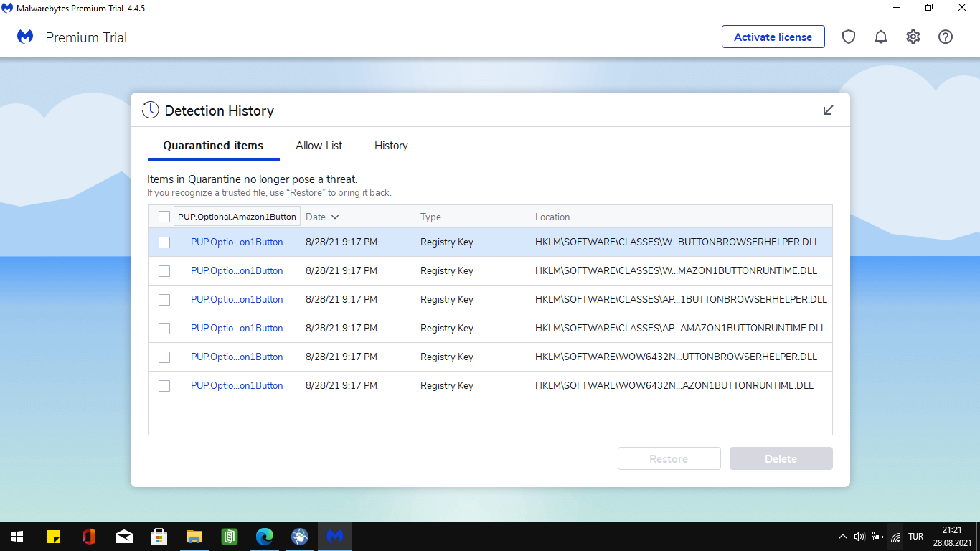Viewport: 980px width, 551px height.
Task: Click the Malwarebytes logo beside Premium Trial
Action: 25,37
